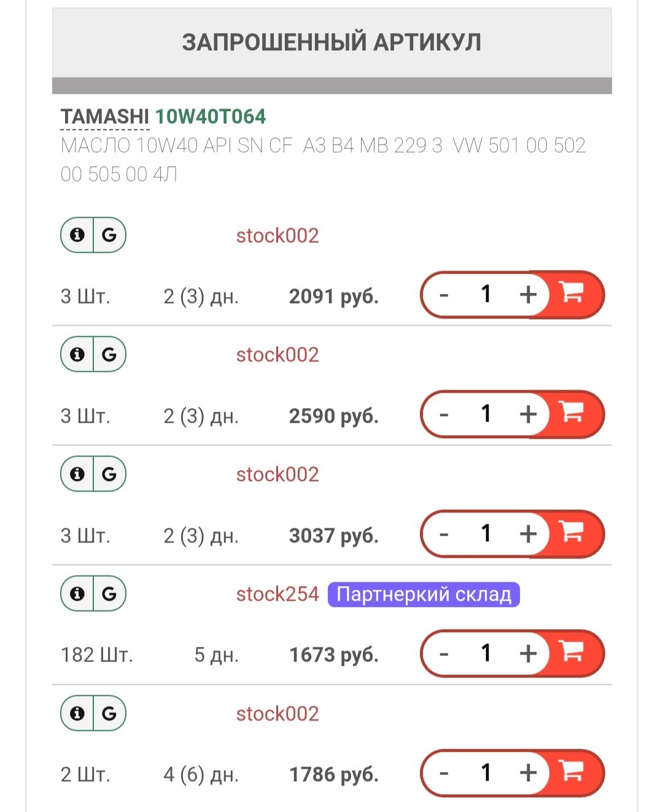The width and height of the screenshot is (663, 812).
Task: Open article number 10W40T064
Action: 211,117
